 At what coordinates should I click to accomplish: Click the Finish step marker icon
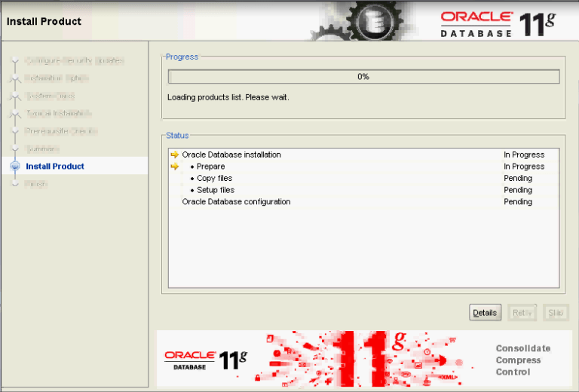point(15,184)
